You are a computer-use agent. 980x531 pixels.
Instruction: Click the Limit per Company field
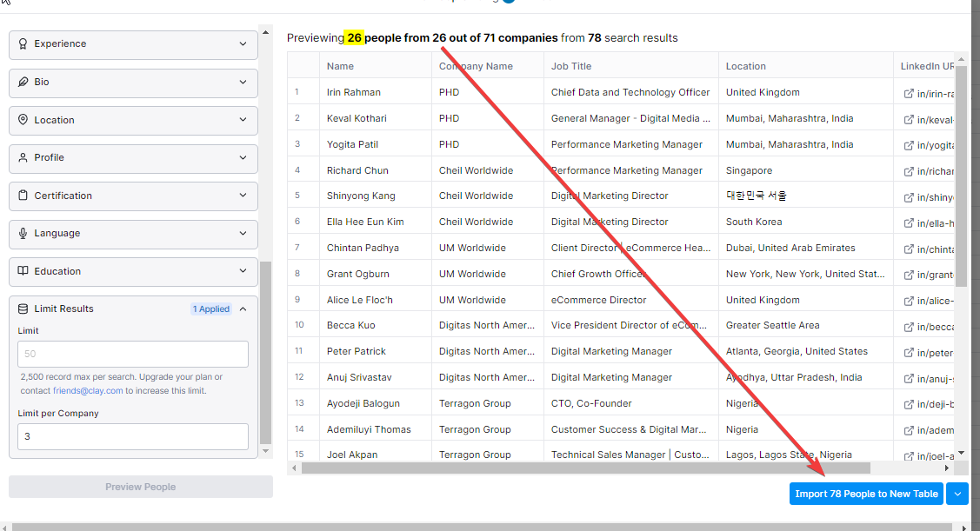click(x=133, y=436)
